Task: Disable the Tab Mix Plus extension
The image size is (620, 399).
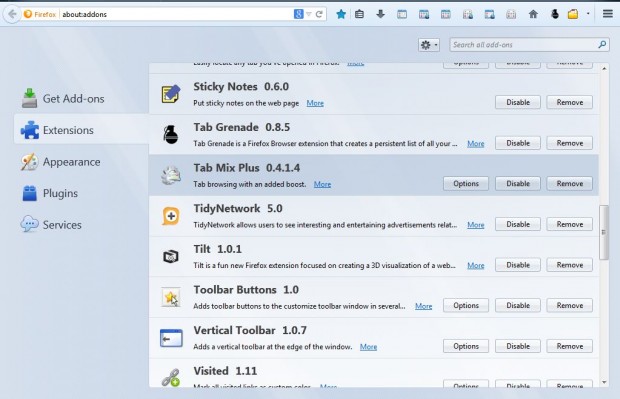Action: click(518, 184)
